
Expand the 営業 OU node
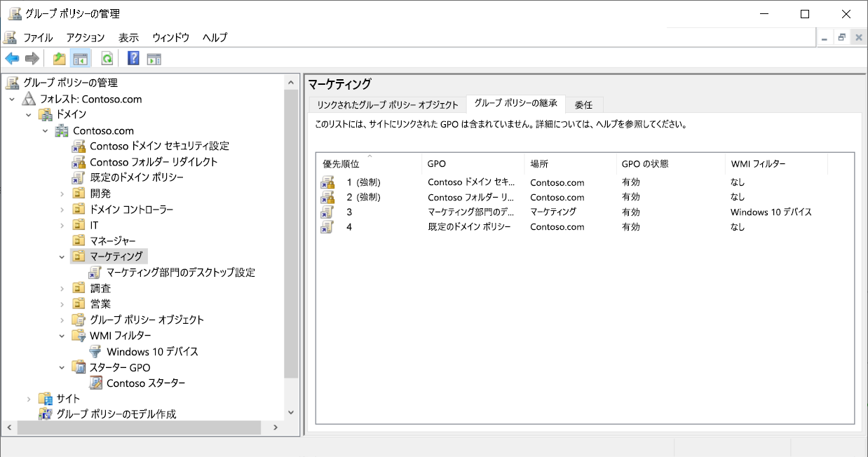[62, 303]
